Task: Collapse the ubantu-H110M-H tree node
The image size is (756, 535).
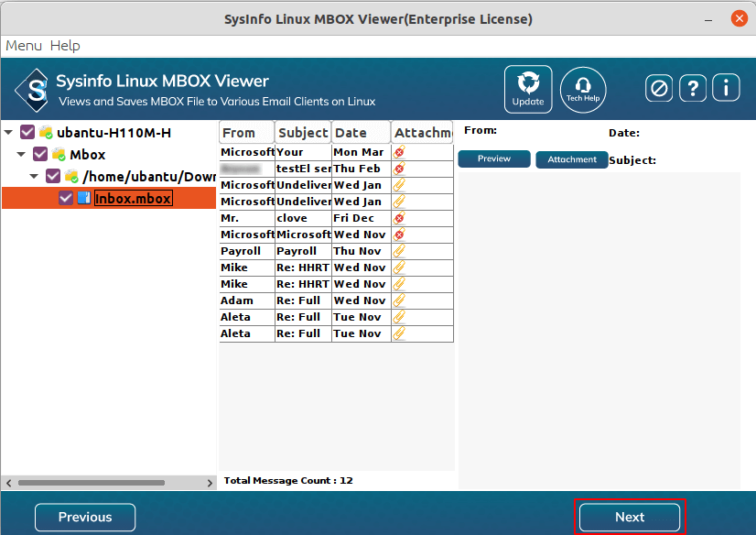Action: click(x=9, y=133)
